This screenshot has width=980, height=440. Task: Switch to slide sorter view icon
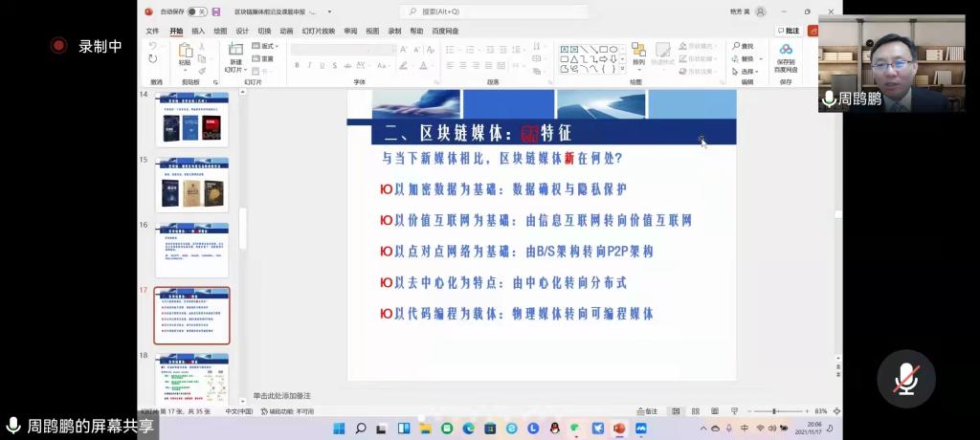point(695,411)
